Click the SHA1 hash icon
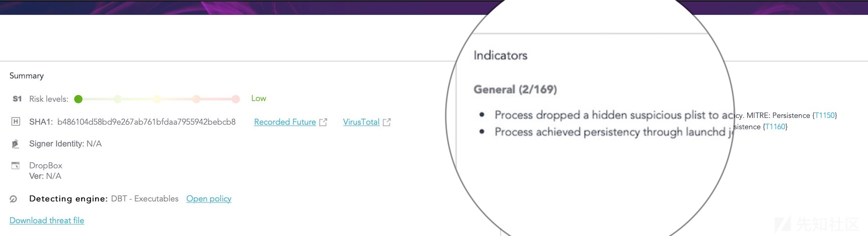Screen dimensions: 868x236 [x=16, y=122]
